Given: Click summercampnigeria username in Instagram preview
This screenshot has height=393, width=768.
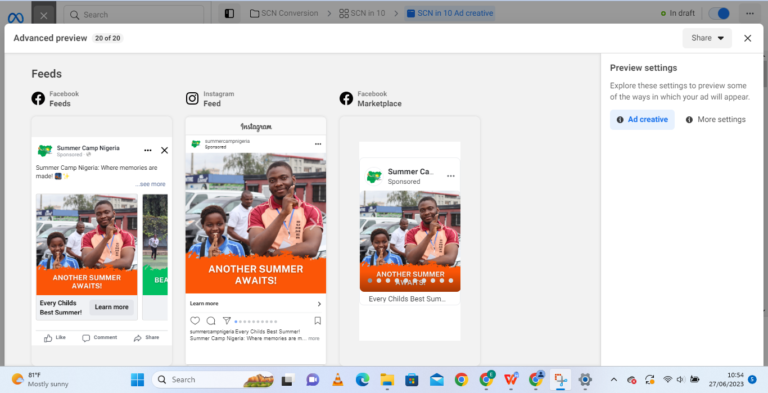Looking at the screenshot, I should 227,141.
